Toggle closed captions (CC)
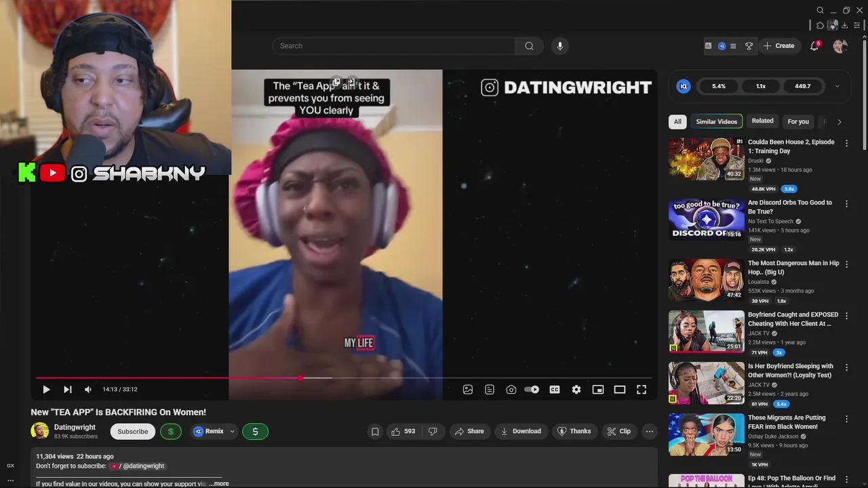 click(x=555, y=390)
